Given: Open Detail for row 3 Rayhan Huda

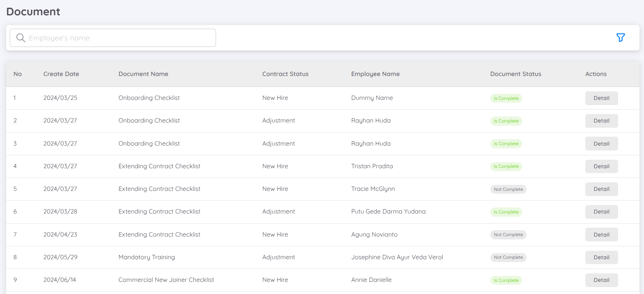Looking at the screenshot, I should coord(601,144).
